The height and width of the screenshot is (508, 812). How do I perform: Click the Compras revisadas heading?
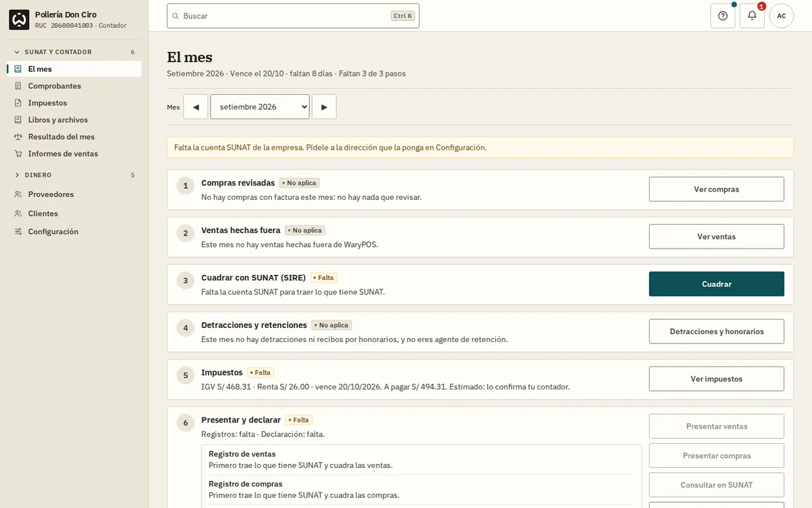[x=238, y=183]
